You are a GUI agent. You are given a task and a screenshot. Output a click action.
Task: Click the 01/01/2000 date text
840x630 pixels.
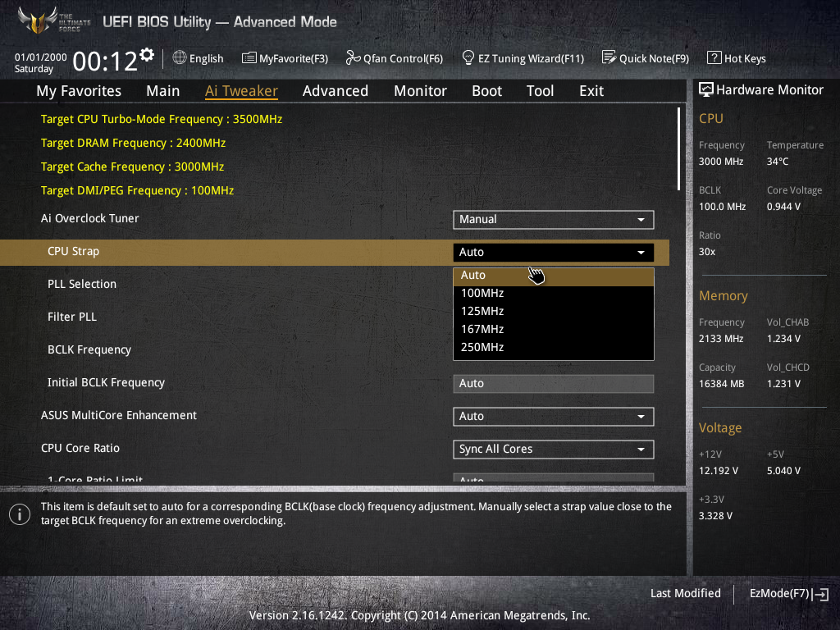click(x=41, y=57)
